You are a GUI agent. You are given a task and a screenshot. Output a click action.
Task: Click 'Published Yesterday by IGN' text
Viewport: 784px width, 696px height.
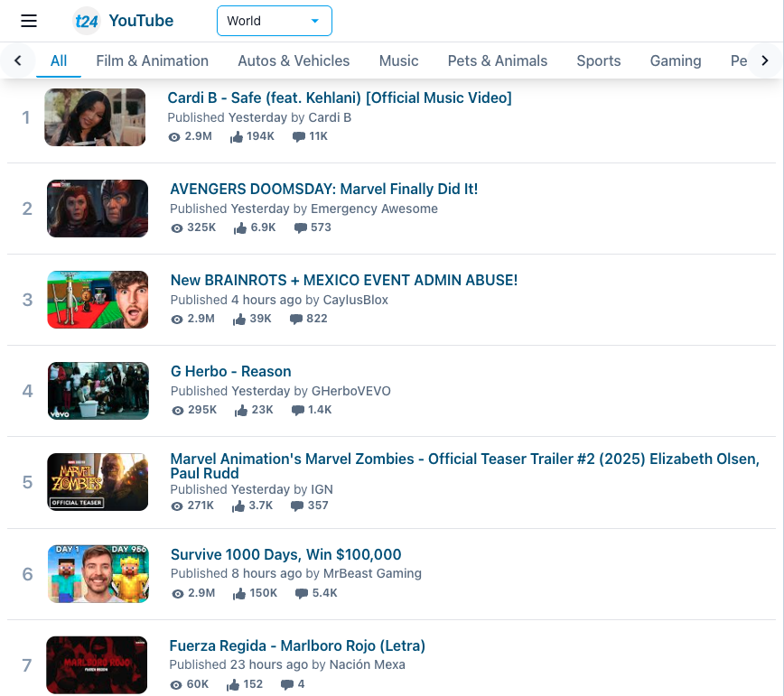point(251,489)
